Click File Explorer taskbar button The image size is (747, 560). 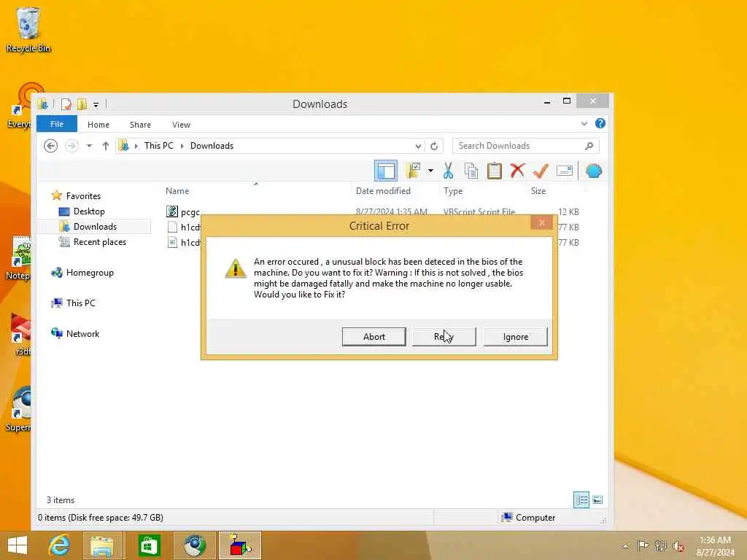[102, 545]
